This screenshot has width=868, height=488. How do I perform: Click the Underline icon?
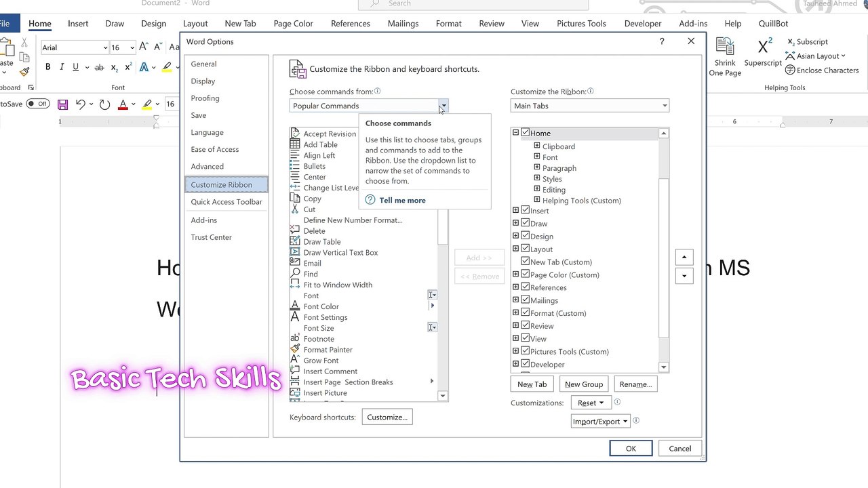tap(75, 67)
